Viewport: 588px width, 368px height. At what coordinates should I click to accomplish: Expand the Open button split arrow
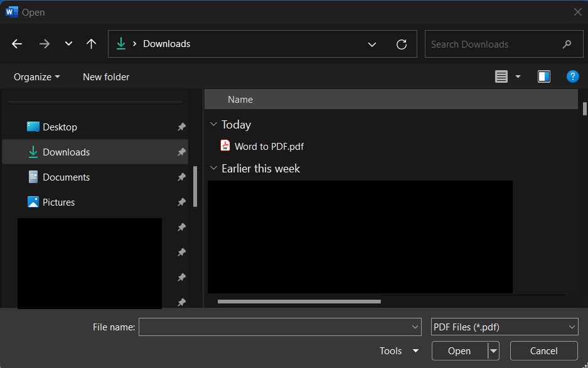(493, 351)
